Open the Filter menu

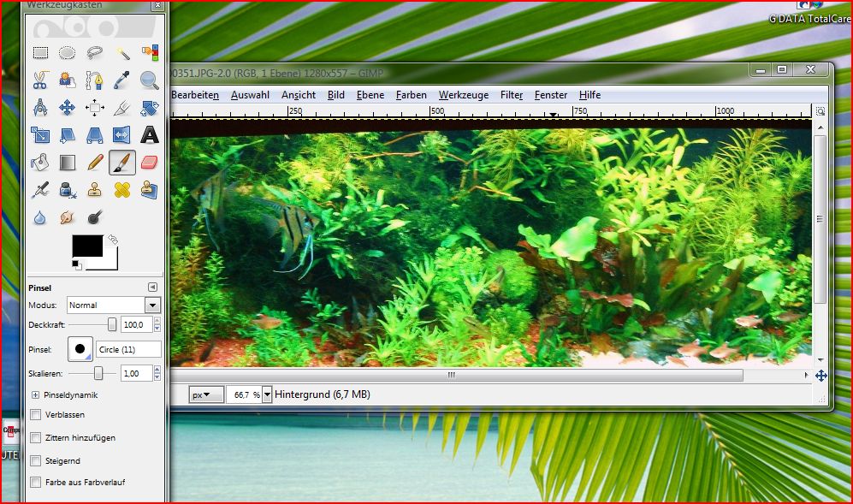click(512, 95)
